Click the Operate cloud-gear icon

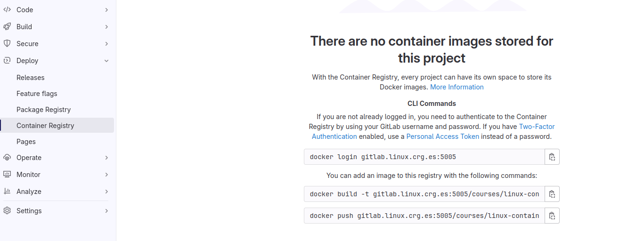[7, 158]
